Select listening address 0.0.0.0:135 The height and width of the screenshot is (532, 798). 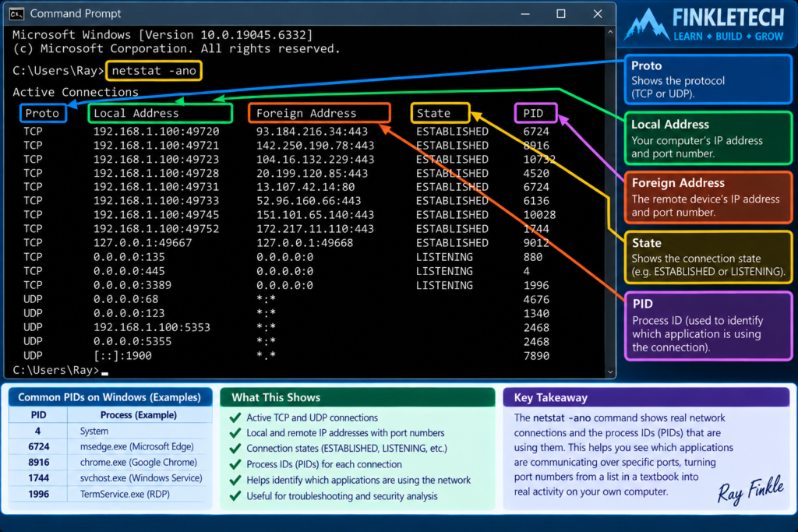click(x=129, y=257)
